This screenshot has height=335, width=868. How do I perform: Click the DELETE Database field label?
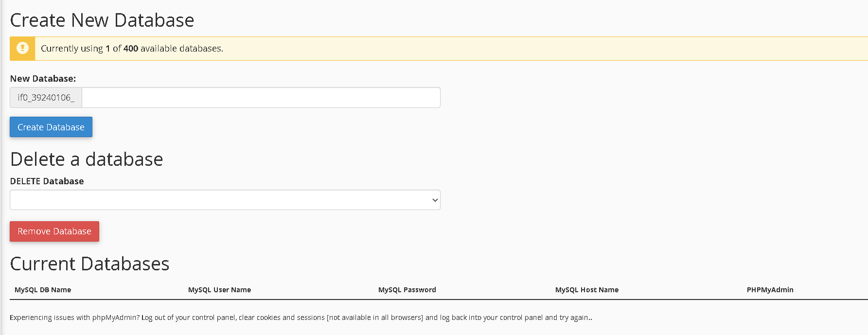pos(47,181)
